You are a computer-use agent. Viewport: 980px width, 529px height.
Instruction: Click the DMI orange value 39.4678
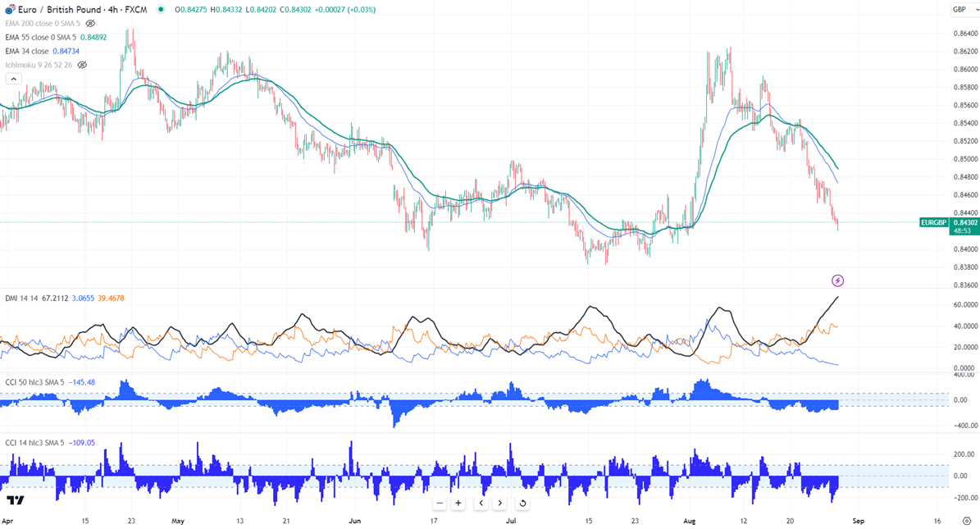tap(111, 299)
